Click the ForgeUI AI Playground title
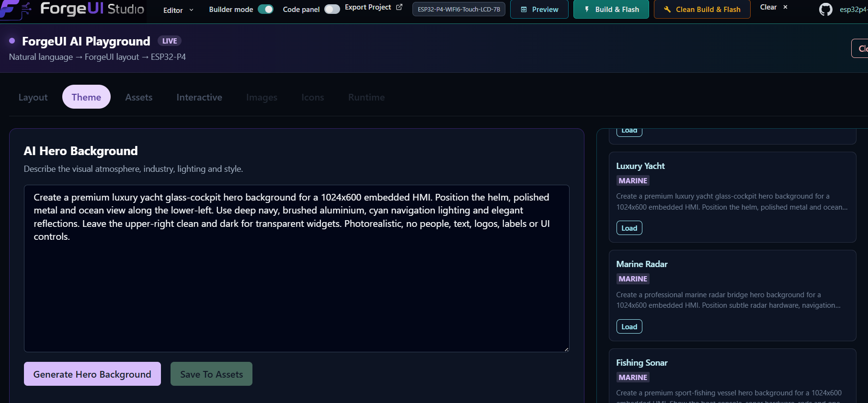 (x=86, y=41)
